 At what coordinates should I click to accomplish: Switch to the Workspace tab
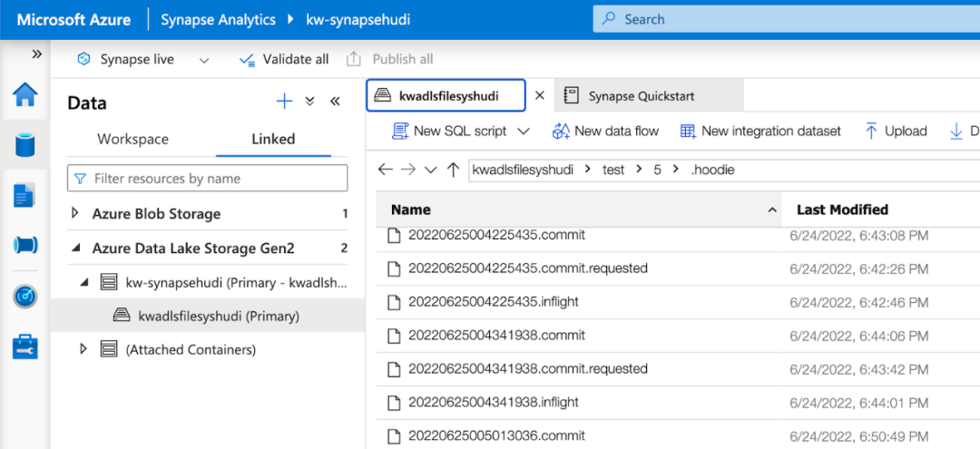point(132,139)
